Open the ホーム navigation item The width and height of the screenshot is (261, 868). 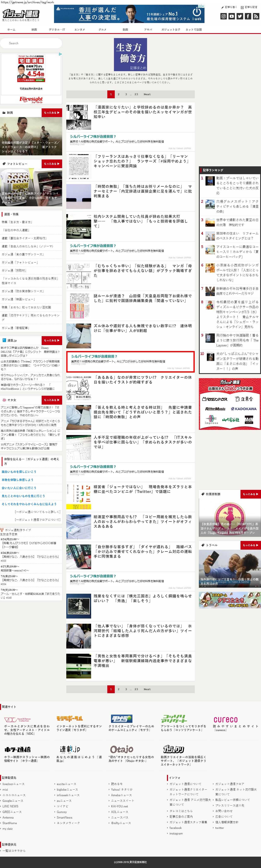[x=11, y=30]
